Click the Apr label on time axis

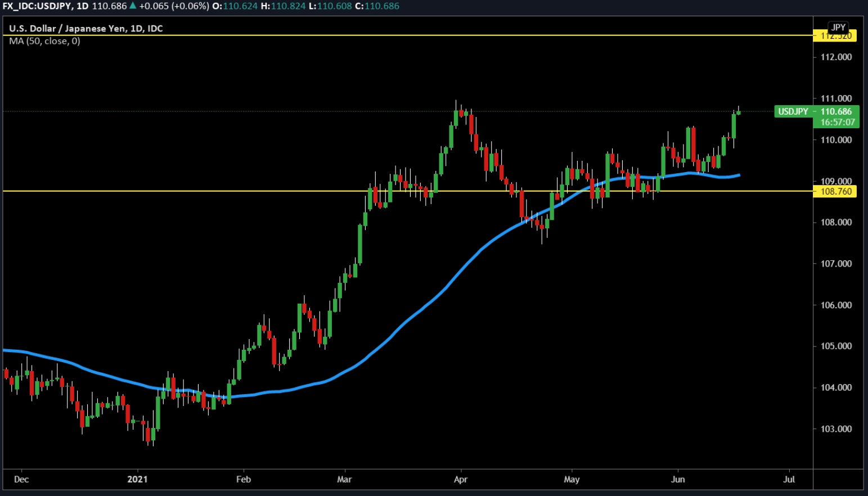pos(461,479)
